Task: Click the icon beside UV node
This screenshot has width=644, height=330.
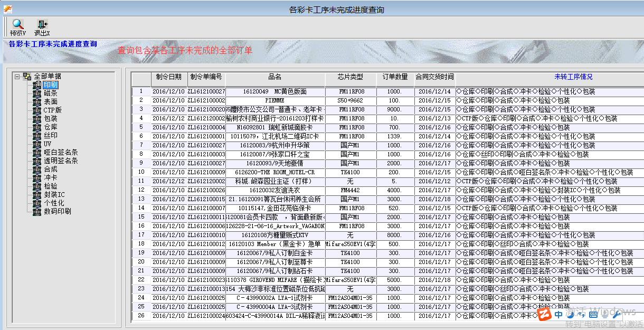Action: tap(37, 144)
